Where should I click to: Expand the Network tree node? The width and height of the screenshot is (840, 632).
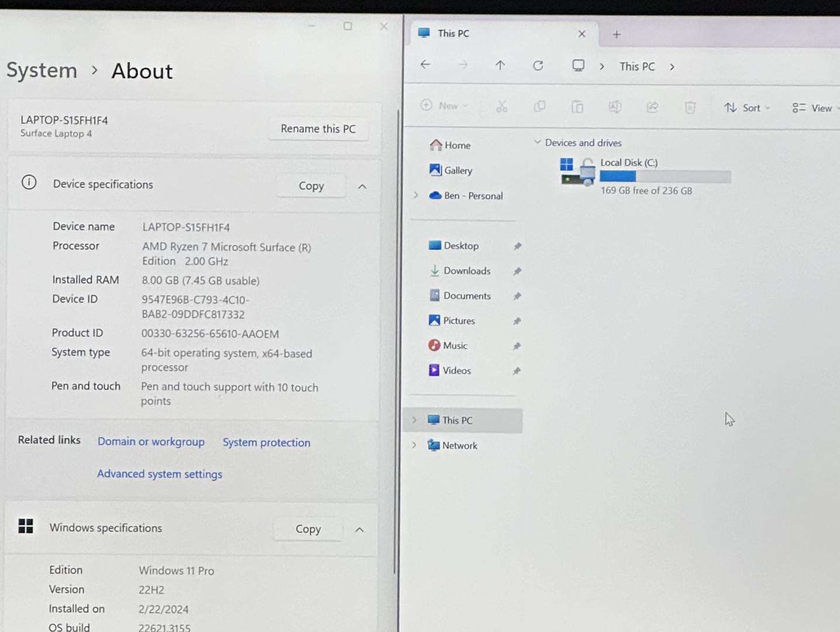point(414,445)
